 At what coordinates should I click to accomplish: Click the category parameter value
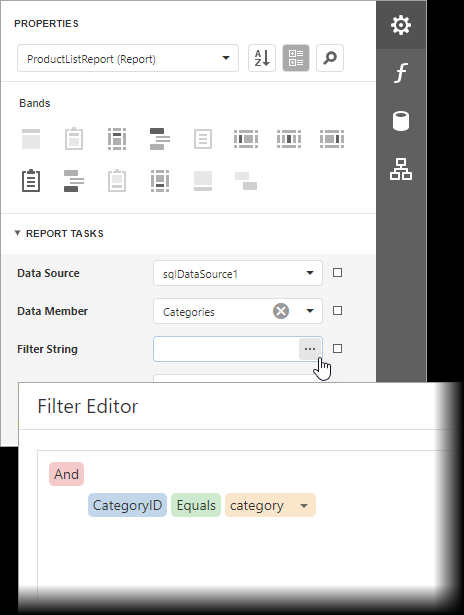257,505
